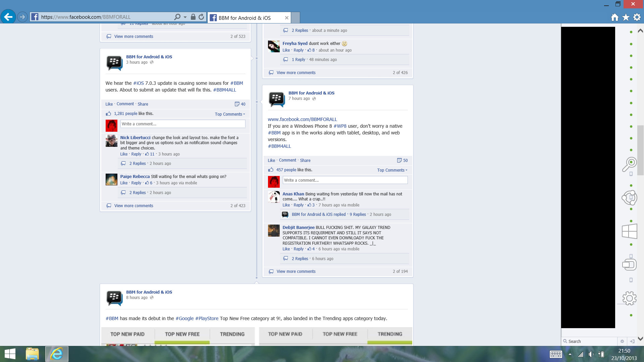The width and height of the screenshot is (644, 362).
Task: View more comments, 2 of 523
Action: point(134,37)
